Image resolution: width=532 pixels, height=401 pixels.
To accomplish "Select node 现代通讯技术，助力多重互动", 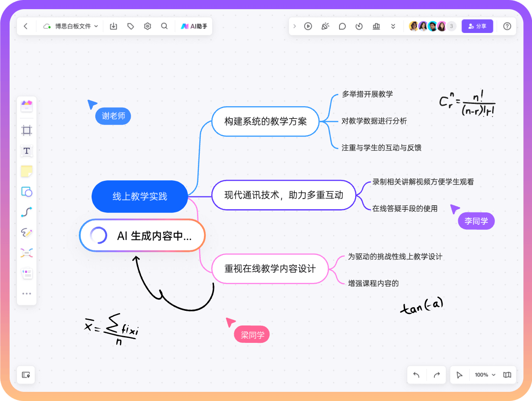I will 284,195.
